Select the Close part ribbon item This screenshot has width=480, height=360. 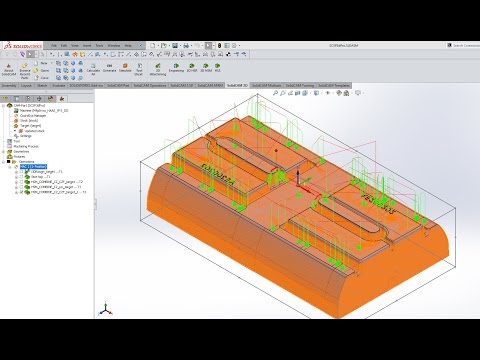click(41, 78)
